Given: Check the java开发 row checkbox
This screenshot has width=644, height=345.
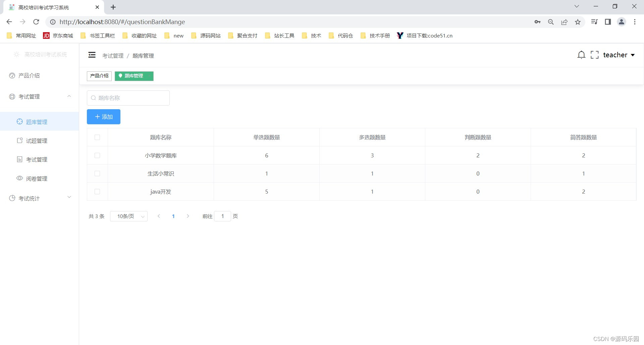Looking at the screenshot, I should 97,192.
